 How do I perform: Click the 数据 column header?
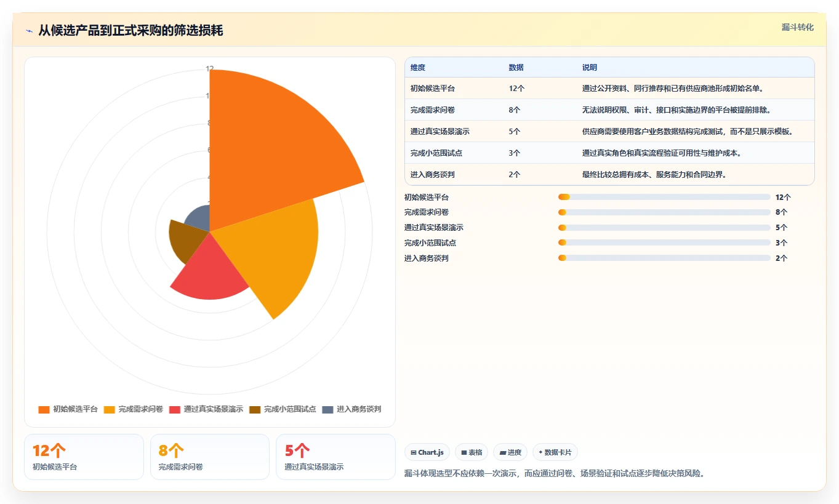coord(516,68)
